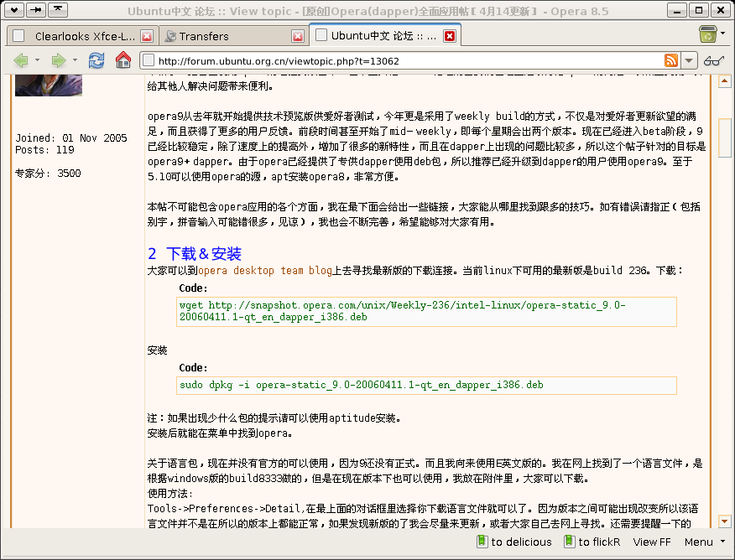Click the '2 下载＆安装' heading link
The height and width of the screenshot is (560, 735).
pyautogui.click(x=195, y=253)
